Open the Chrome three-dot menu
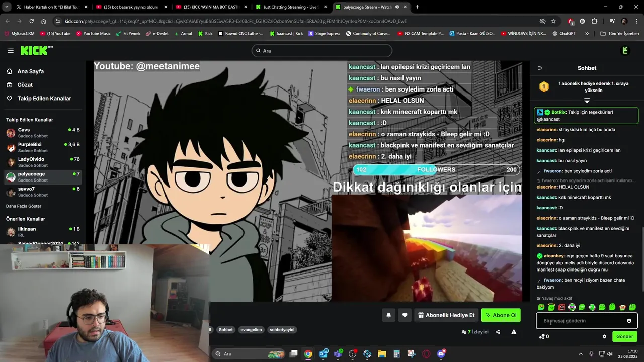This screenshot has width=644, height=362. (636, 21)
